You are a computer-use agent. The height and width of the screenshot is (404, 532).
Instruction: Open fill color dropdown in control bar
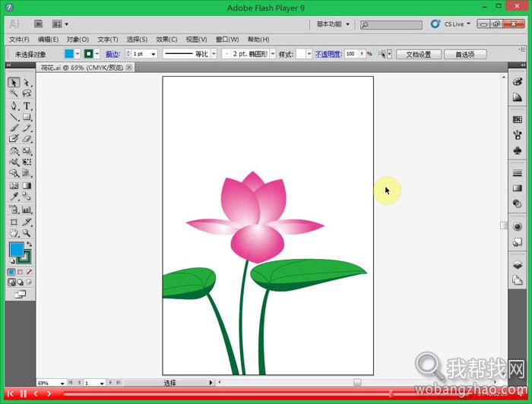(x=78, y=54)
